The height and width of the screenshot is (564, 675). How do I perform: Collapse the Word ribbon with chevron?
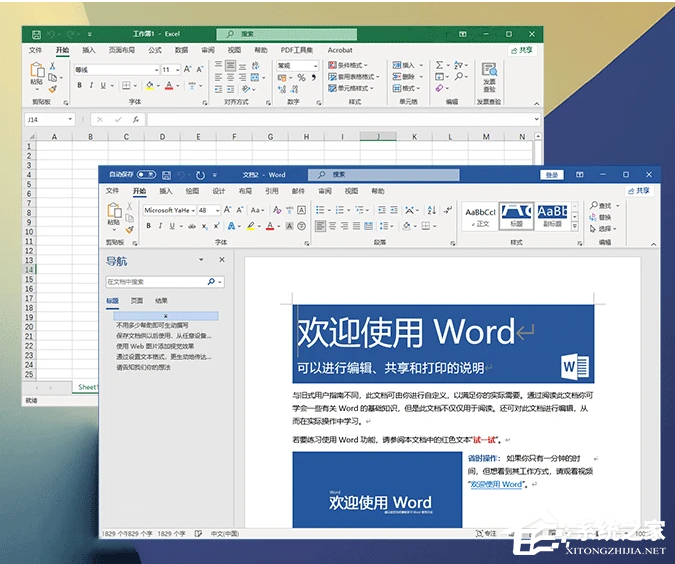coord(653,244)
